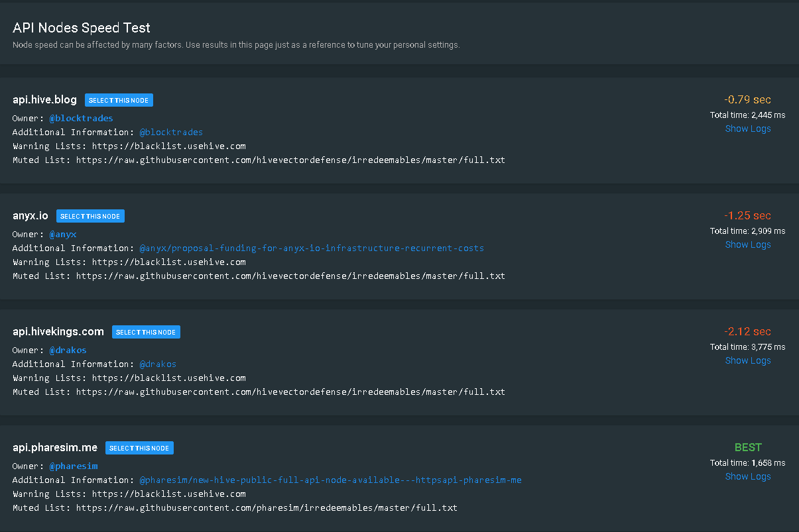Show logs for api.hivekings.com
The image size is (799, 532).
point(747,360)
